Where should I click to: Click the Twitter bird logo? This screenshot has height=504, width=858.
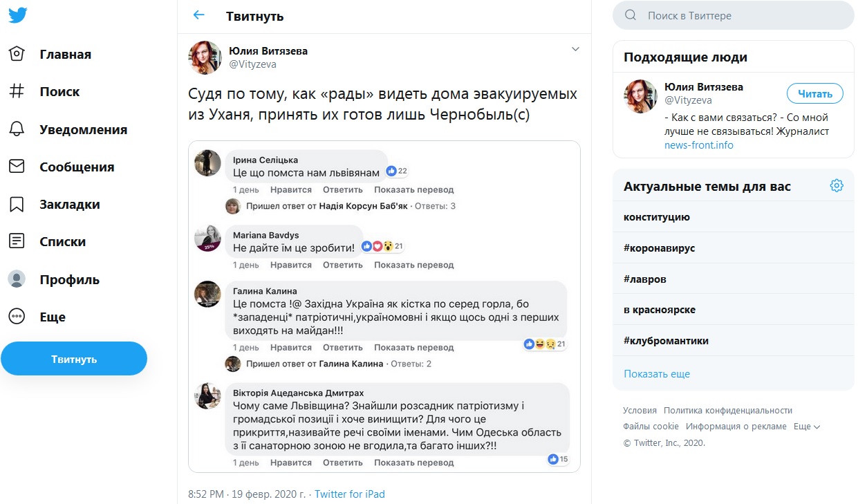[x=18, y=16]
